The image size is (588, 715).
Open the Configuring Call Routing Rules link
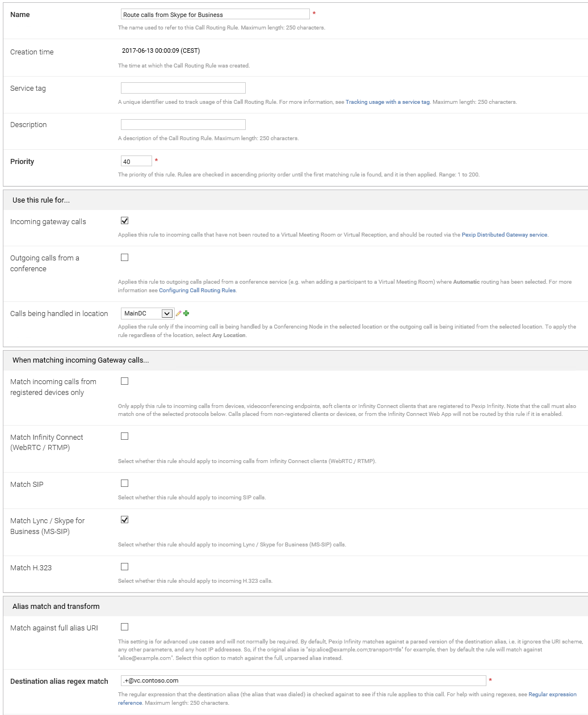tap(198, 291)
